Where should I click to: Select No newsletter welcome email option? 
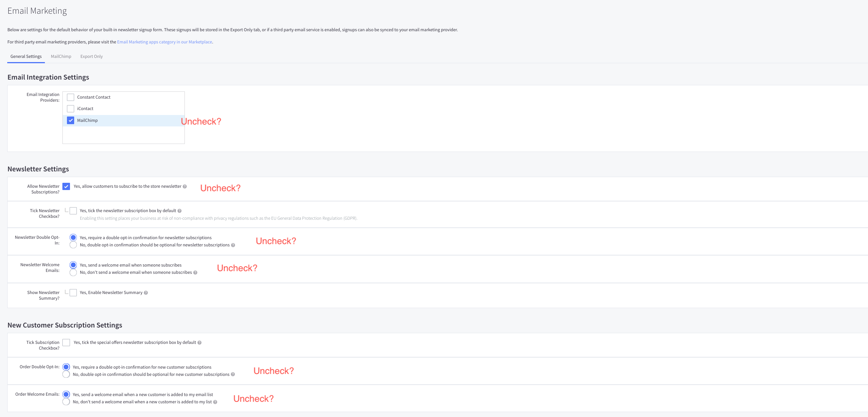point(73,273)
